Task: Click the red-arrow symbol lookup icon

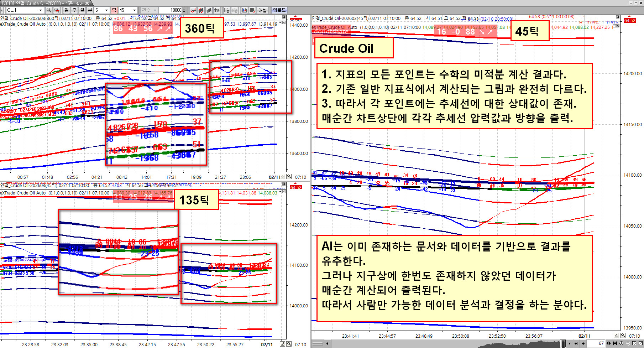Action: (57, 10)
